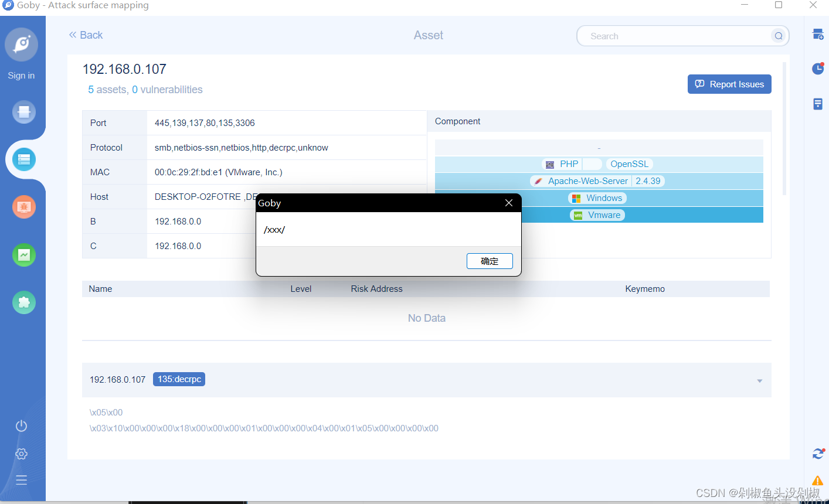Click the \x05\x00 banner line
This screenshot has height=504, width=829.
pyautogui.click(x=106, y=413)
